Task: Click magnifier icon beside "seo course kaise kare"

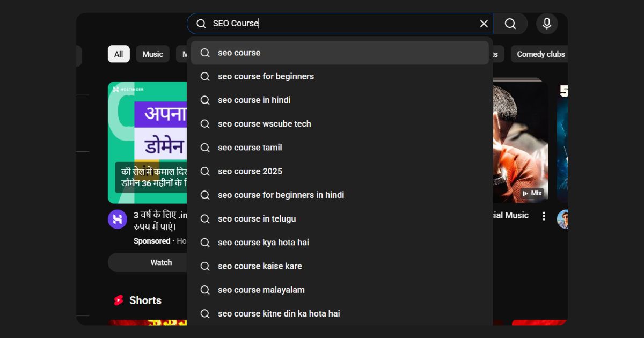Action: 205,266
